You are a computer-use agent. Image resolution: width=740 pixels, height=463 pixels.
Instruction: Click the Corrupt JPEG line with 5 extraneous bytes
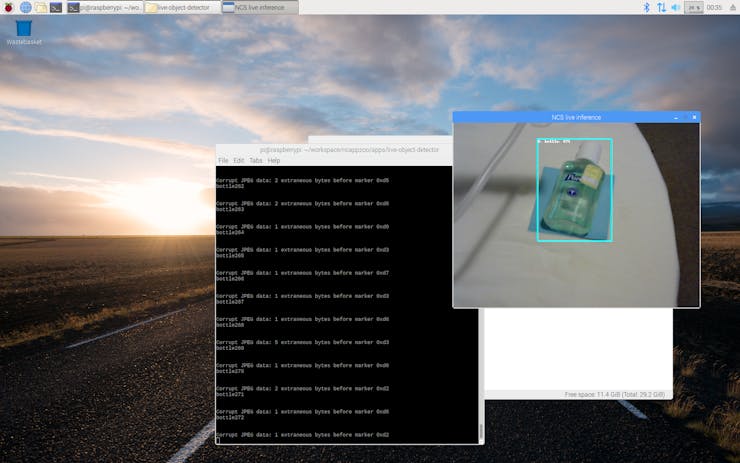coord(303,342)
